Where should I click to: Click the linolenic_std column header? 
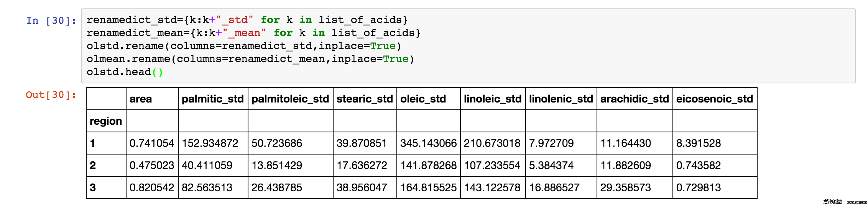[x=561, y=99]
